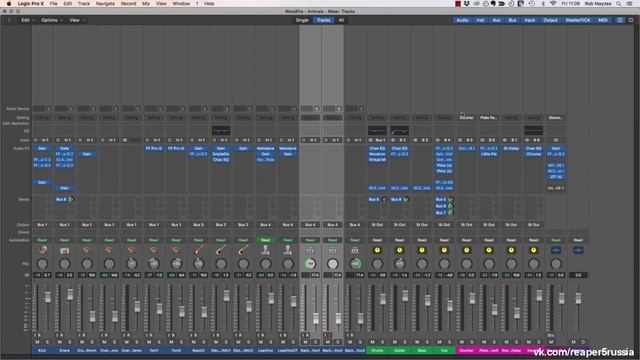Click the Drums bus yellow aux icon
The height and width of the screenshot is (360, 640).
point(377,250)
